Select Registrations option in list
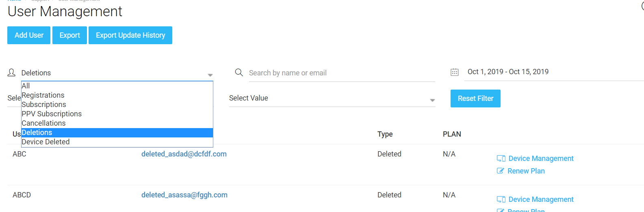This screenshot has height=212, width=644. [x=117, y=95]
